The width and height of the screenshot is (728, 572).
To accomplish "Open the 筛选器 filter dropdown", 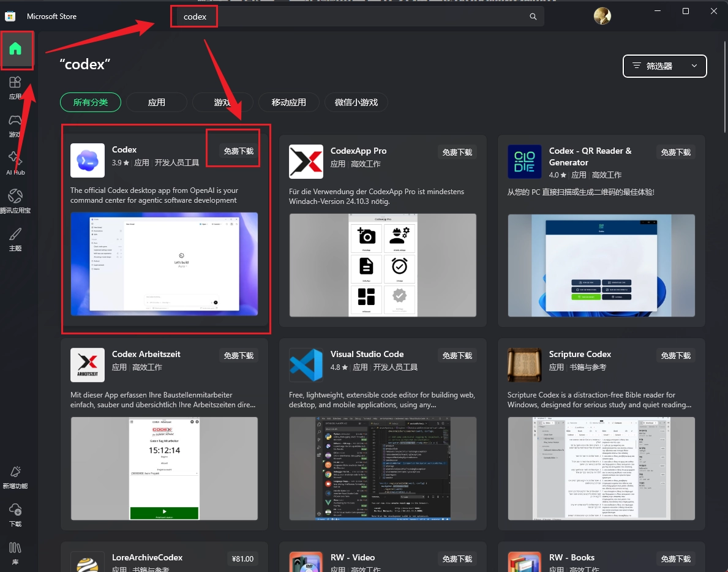I will tap(664, 66).
